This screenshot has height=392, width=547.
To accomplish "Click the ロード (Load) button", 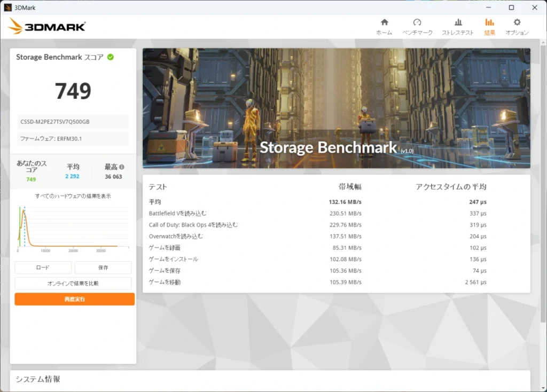I will pos(43,268).
